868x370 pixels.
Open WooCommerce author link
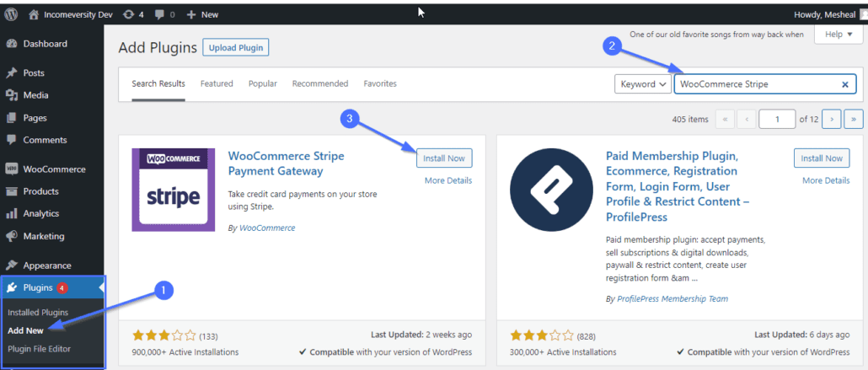pos(267,228)
